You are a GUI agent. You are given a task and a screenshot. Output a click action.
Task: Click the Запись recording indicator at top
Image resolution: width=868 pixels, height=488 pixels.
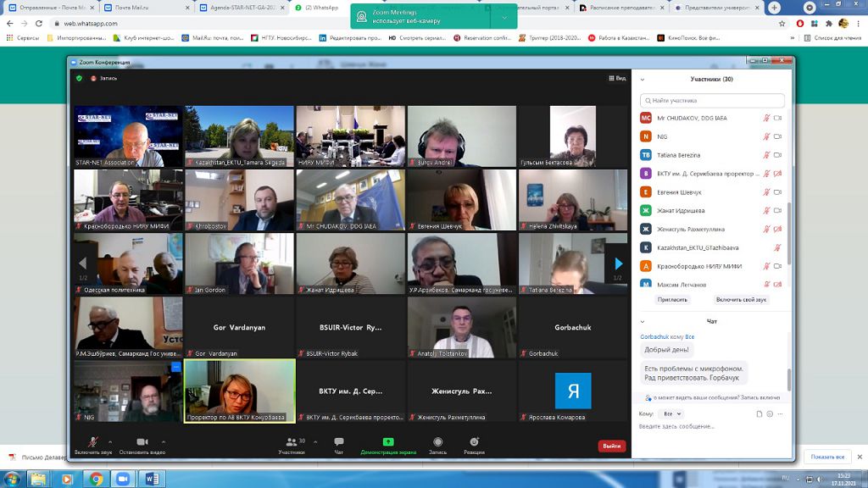tap(103, 78)
